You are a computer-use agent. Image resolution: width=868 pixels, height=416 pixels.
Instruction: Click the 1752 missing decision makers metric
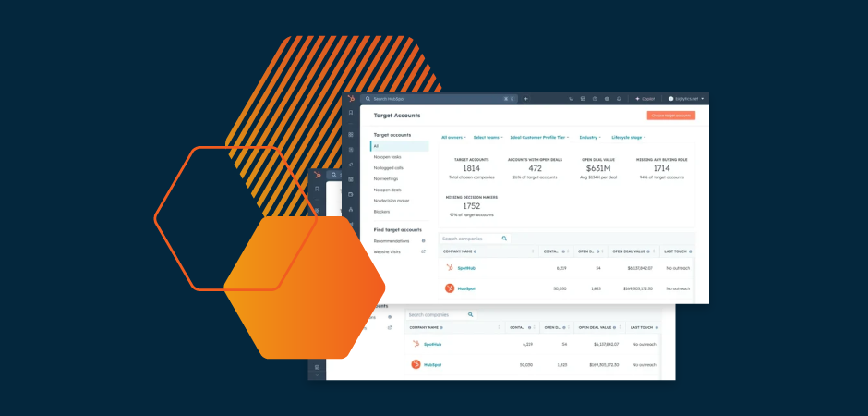(472, 206)
